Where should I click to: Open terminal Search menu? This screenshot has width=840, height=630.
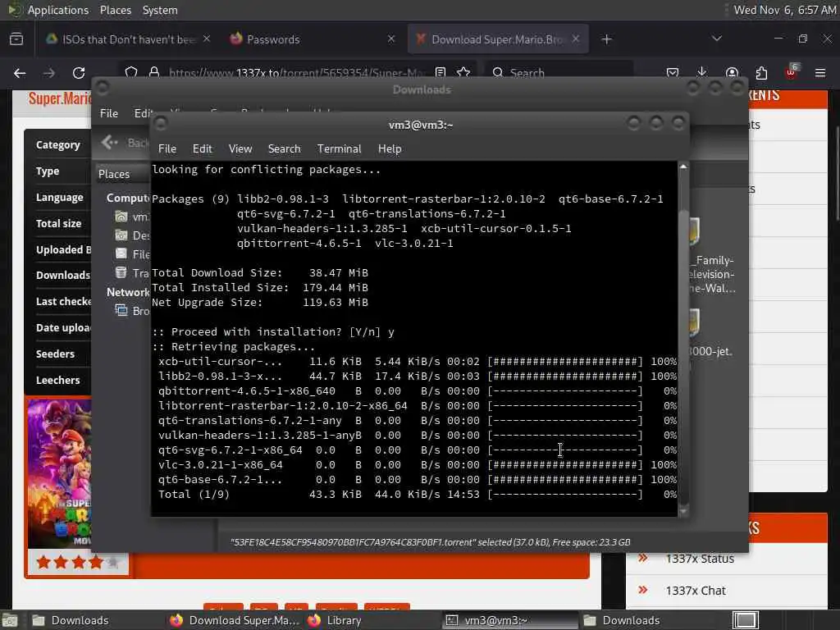point(284,148)
